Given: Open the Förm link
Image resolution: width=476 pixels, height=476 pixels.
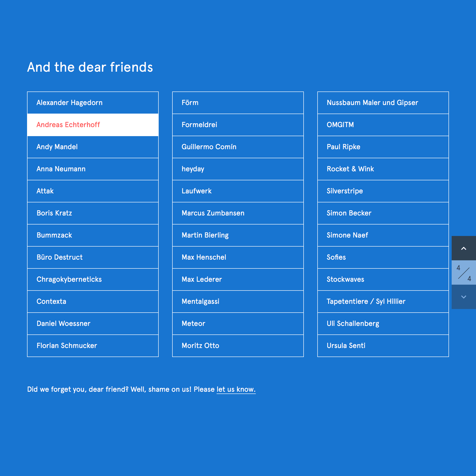Looking at the screenshot, I should pos(238,103).
